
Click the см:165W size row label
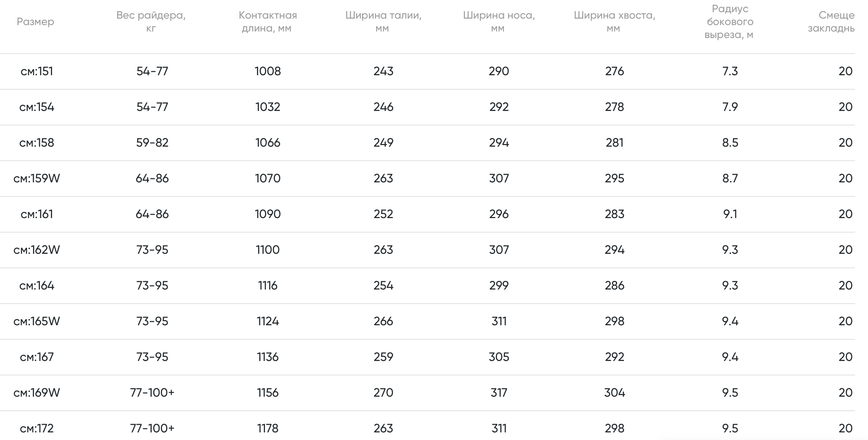coord(37,321)
